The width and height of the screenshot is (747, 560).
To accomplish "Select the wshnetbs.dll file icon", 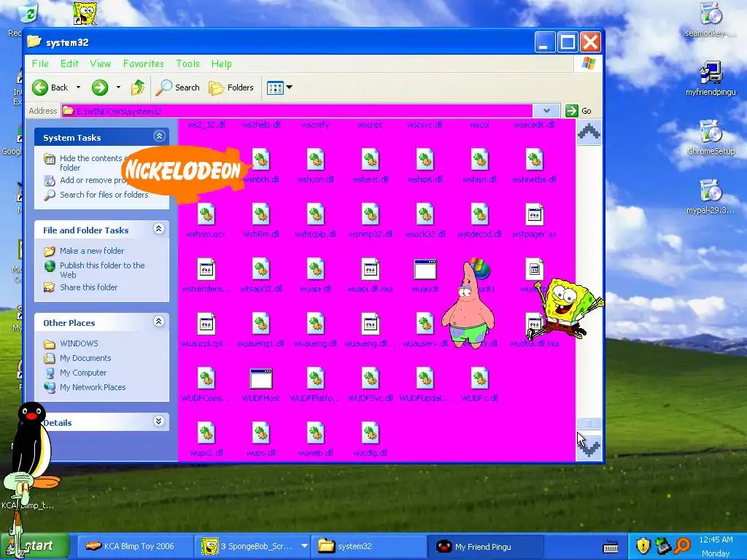I will 535,160.
